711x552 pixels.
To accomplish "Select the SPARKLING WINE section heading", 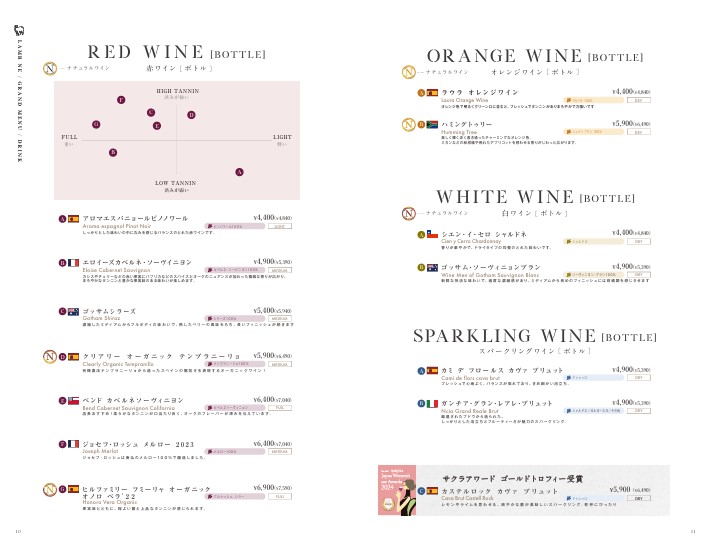I will click(x=521, y=335).
